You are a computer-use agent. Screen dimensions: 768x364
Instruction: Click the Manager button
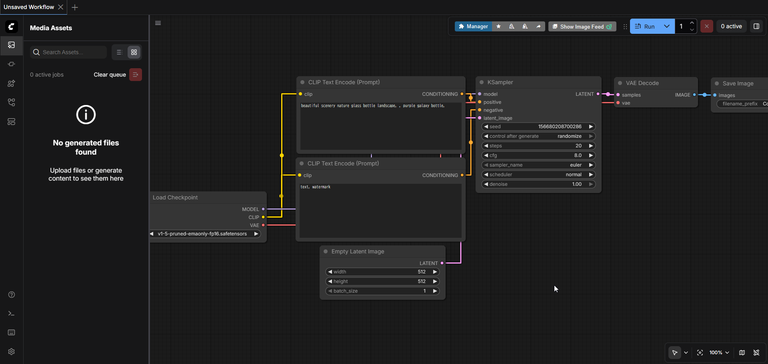(x=473, y=26)
